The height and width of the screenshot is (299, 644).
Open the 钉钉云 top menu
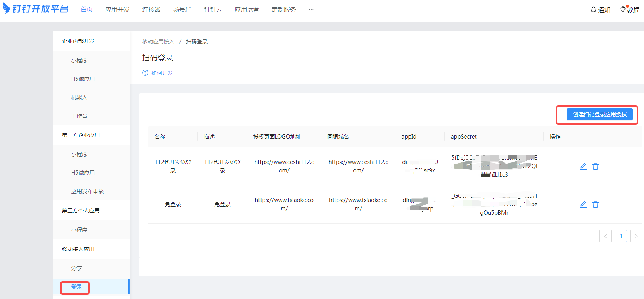tap(213, 10)
